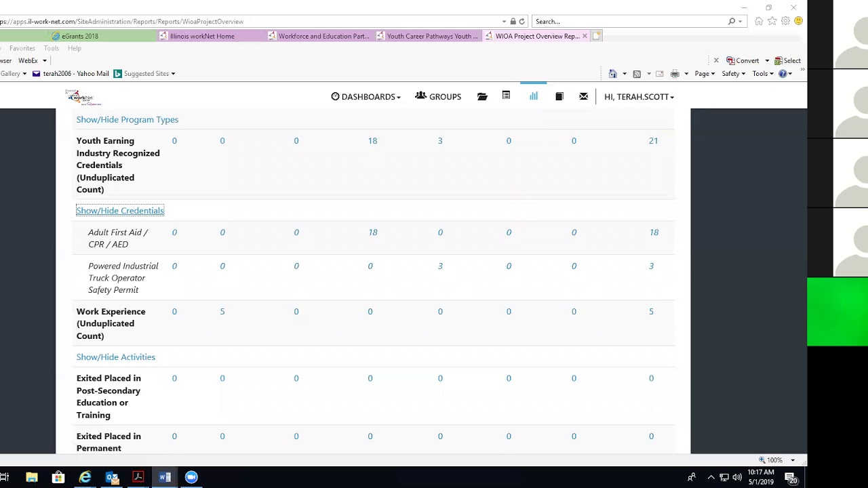Open the Convert button dropdown arrow
Screen dimensions: 868x488
coord(767,61)
